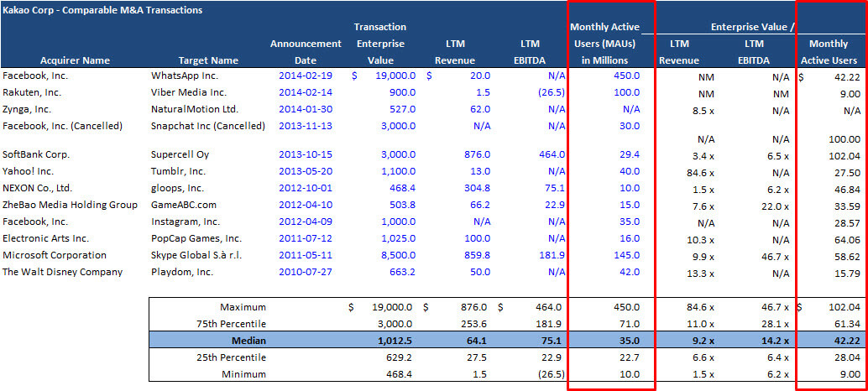
Task: Click the 'Acquirer Name' column header
Action: tap(76, 61)
